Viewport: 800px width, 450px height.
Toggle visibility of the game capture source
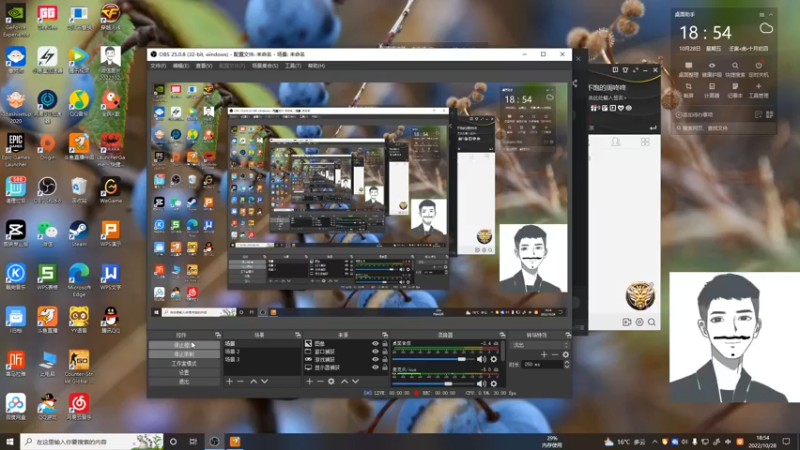point(375,359)
